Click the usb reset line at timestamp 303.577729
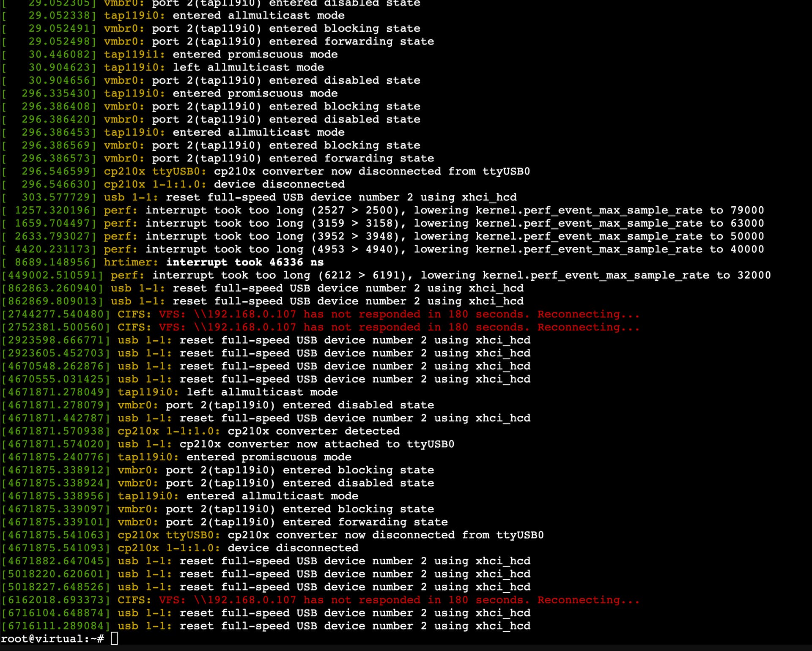 click(310, 197)
